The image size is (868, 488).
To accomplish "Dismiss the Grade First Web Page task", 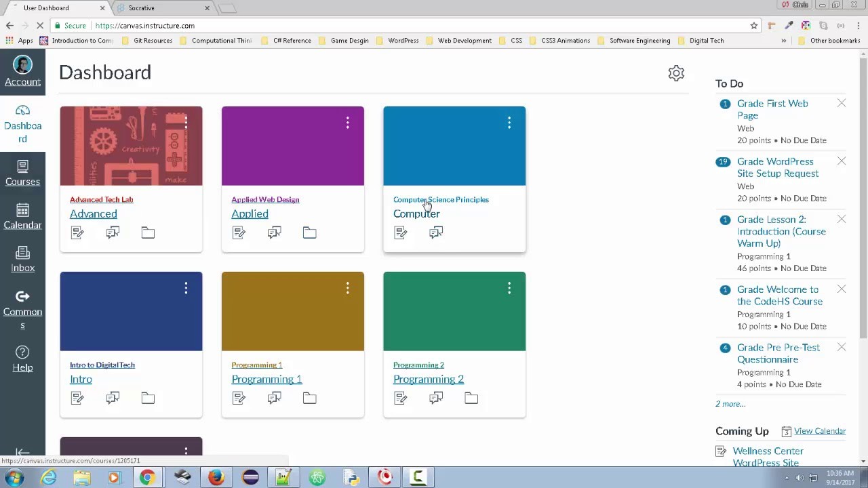I will pos(842,103).
